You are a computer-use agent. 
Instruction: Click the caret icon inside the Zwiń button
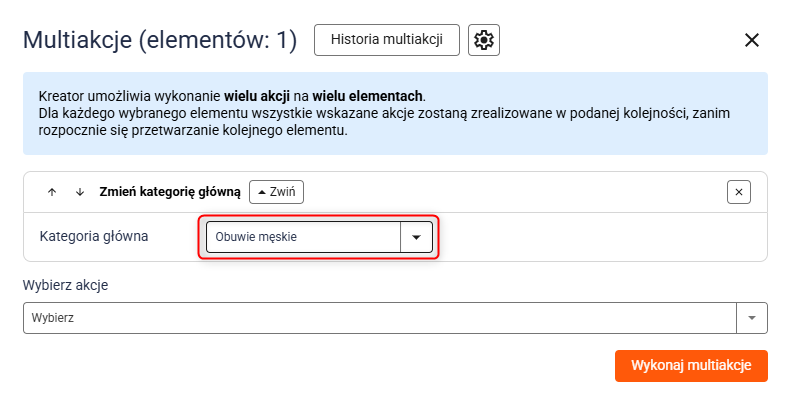[262, 192]
